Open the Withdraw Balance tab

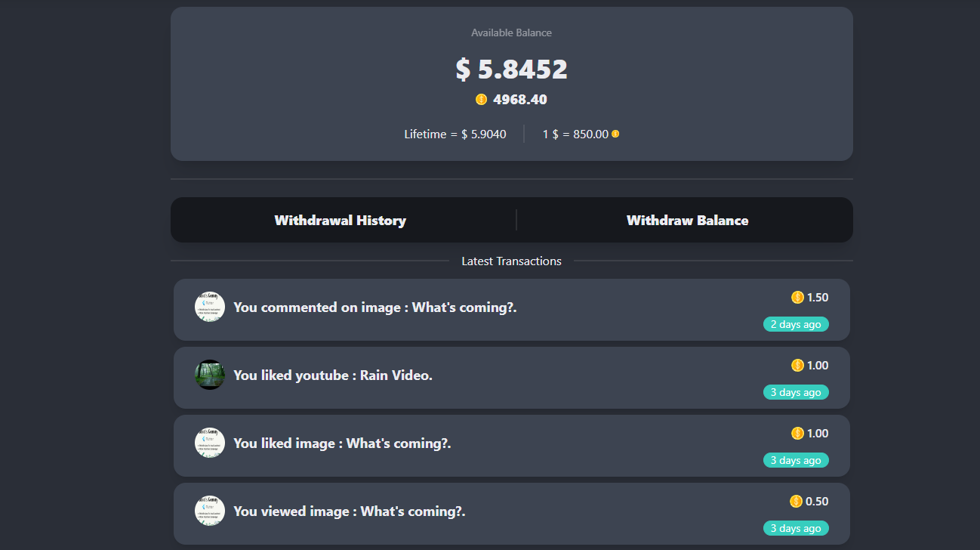687,221
